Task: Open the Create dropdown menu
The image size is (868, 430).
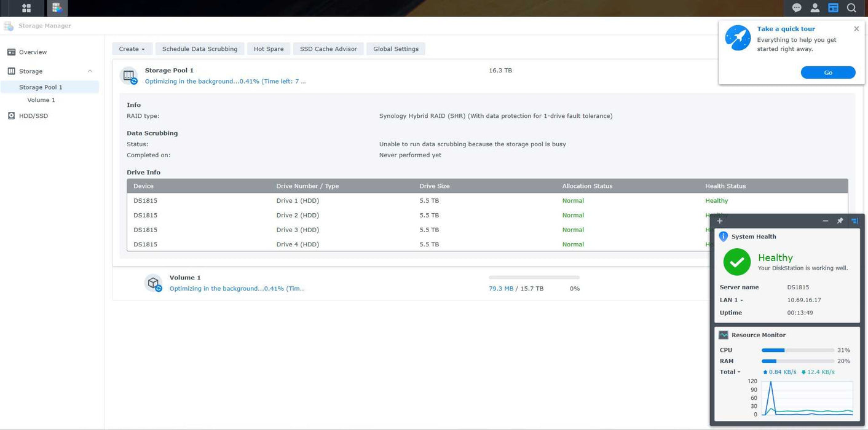Action: [x=132, y=49]
